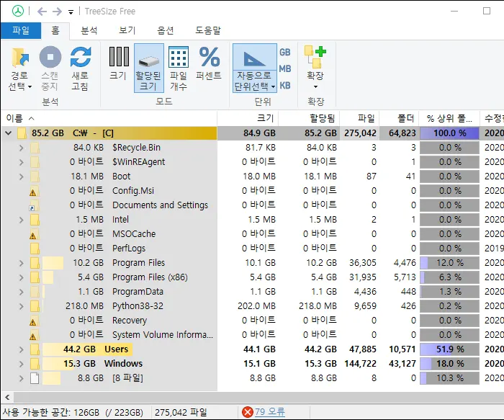Select the 크기 size mode
The width and height of the screenshot is (504, 420).
click(x=118, y=63)
